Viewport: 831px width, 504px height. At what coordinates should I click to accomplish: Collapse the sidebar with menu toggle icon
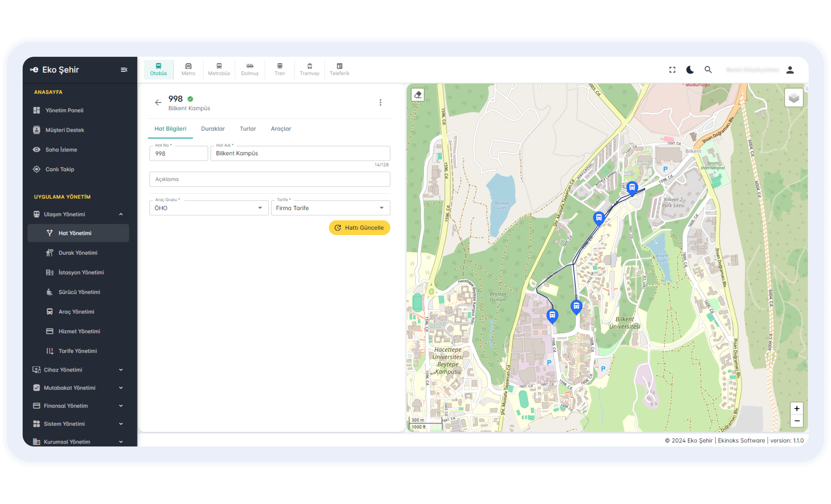click(124, 70)
